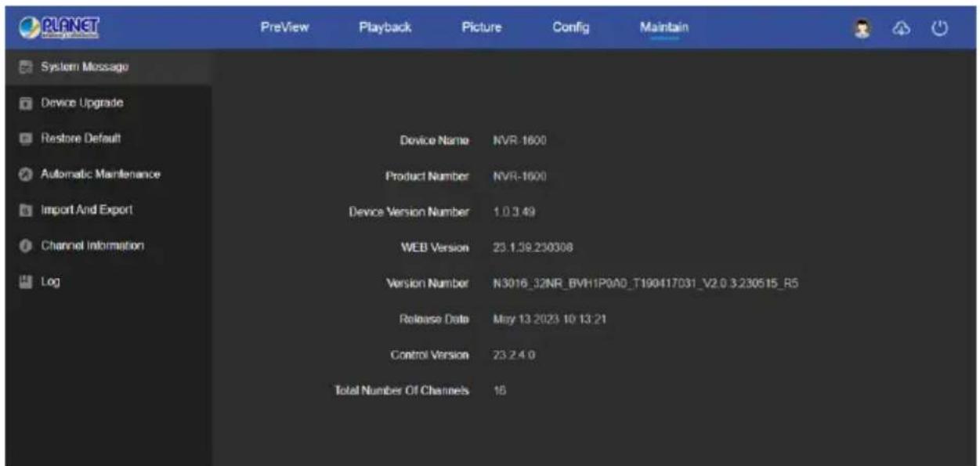
Task: Open System Message menu entry
Action: (x=108, y=67)
